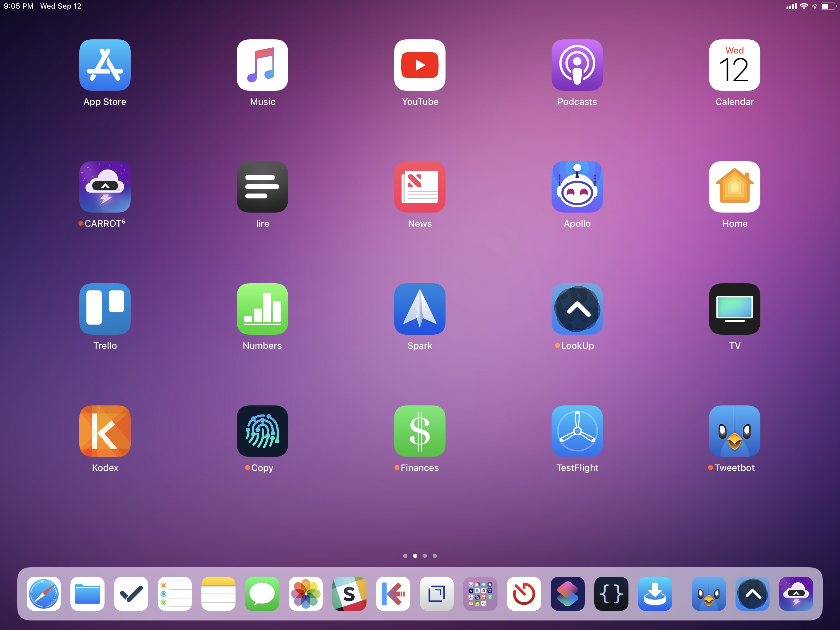This screenshot has height=630, width=840.
Task: Go to the third home screen page dot
Action: click(425, 556)
